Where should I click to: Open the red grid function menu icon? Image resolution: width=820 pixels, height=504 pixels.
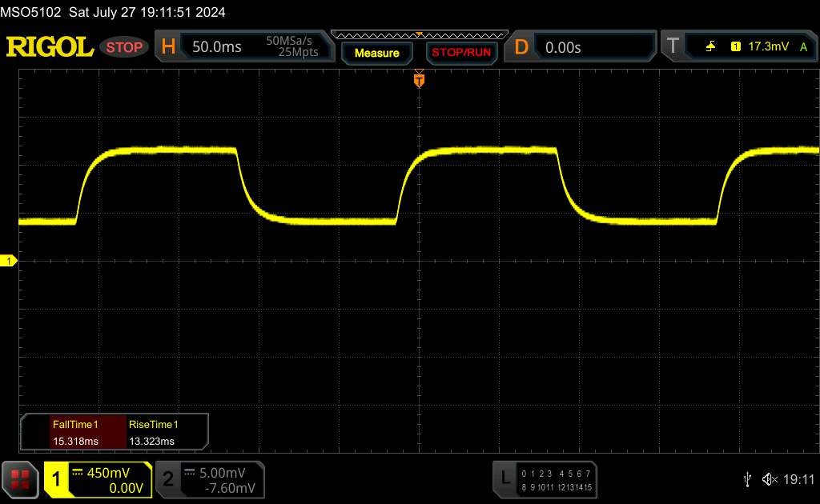pyautogui.click(x=20, y=479)
